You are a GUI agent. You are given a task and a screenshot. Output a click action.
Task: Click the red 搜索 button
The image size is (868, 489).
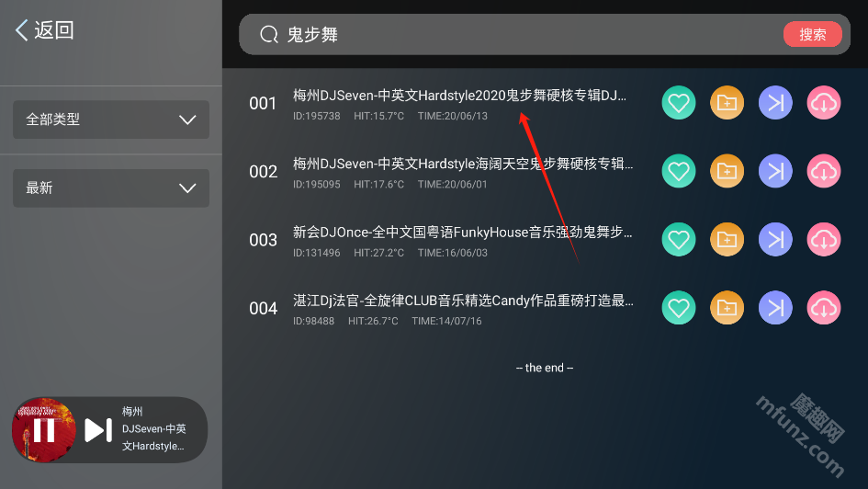click(x=812, y=34)
